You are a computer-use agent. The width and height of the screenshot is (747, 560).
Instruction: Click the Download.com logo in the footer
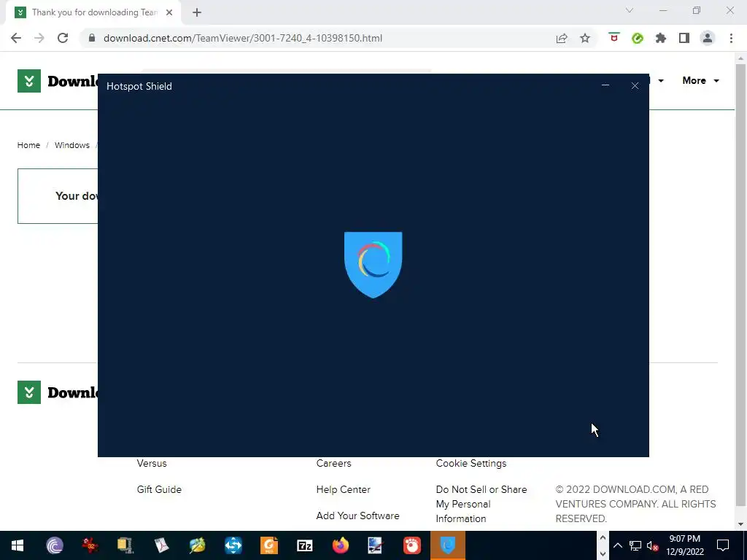click(57, 392)
